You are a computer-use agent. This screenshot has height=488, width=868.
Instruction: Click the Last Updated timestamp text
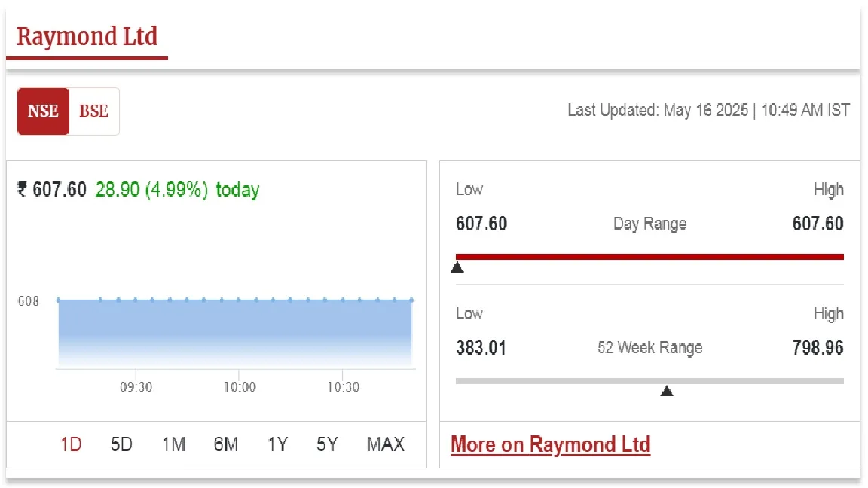pyautogui.click(x=708, y=110)
